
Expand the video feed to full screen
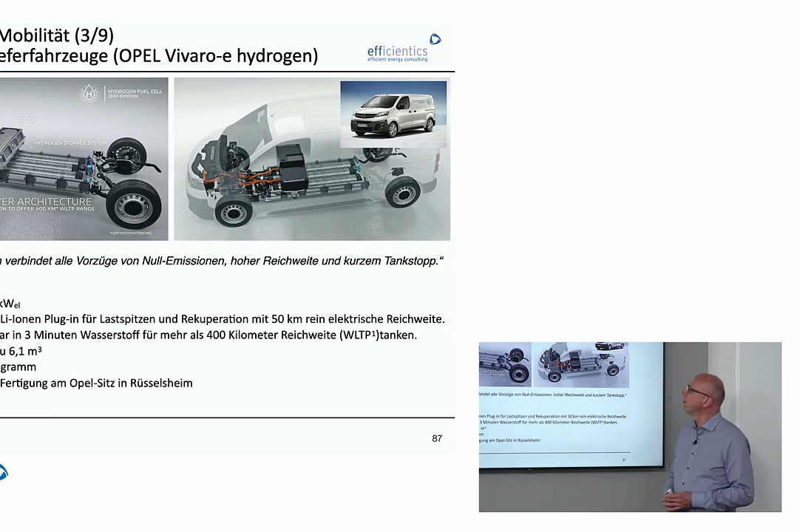coord(630,427)
